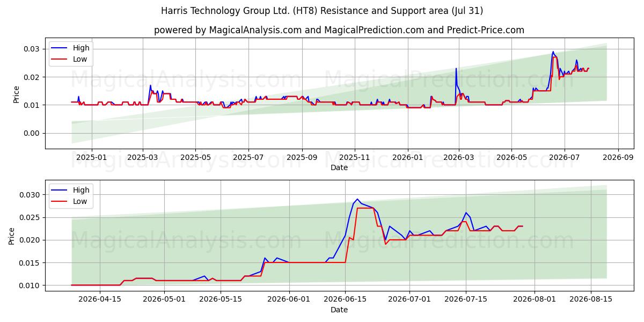Viewport: 644px width, 322px height.
Task: Click the 2026-05-15 tick label
Action: (221, 299)
